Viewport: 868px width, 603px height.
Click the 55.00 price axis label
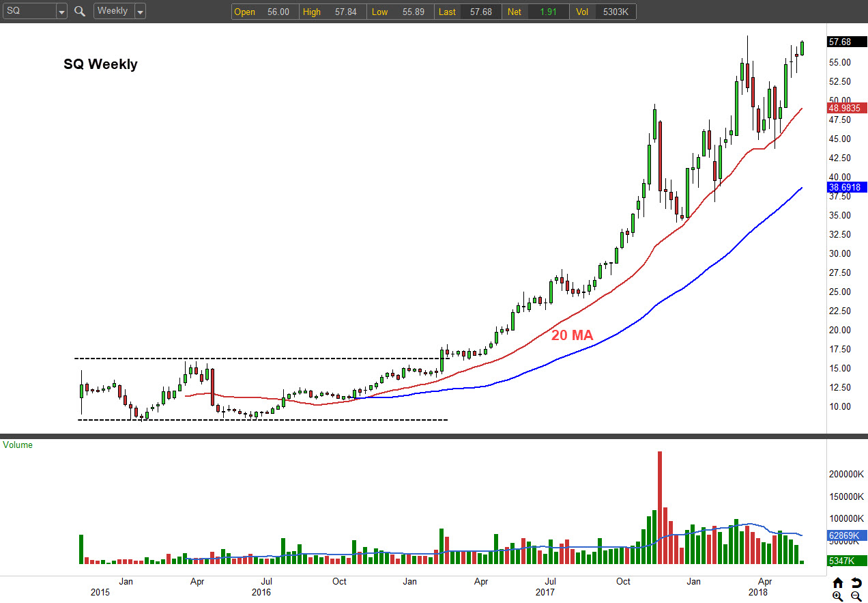pyautogui.click(x=839, y=62)
